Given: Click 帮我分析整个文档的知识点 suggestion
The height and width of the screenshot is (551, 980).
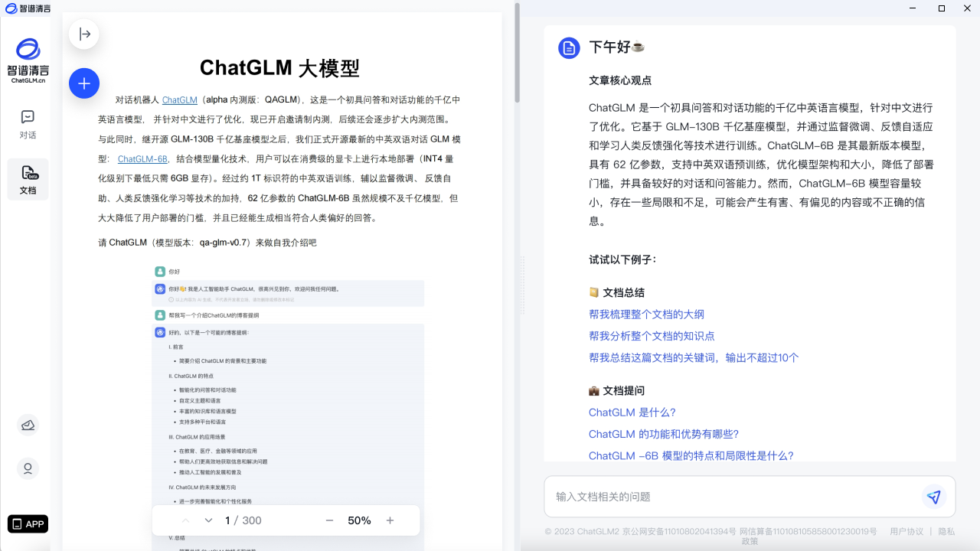Looking at the screenshot, I should point(652,335).
